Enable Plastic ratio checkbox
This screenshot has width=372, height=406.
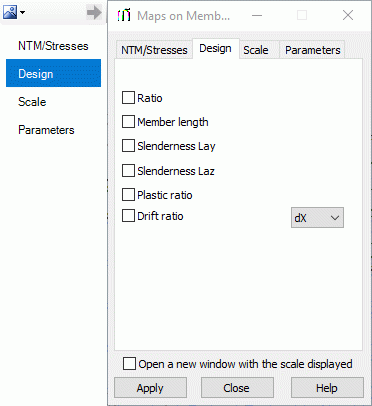point(128,195)
